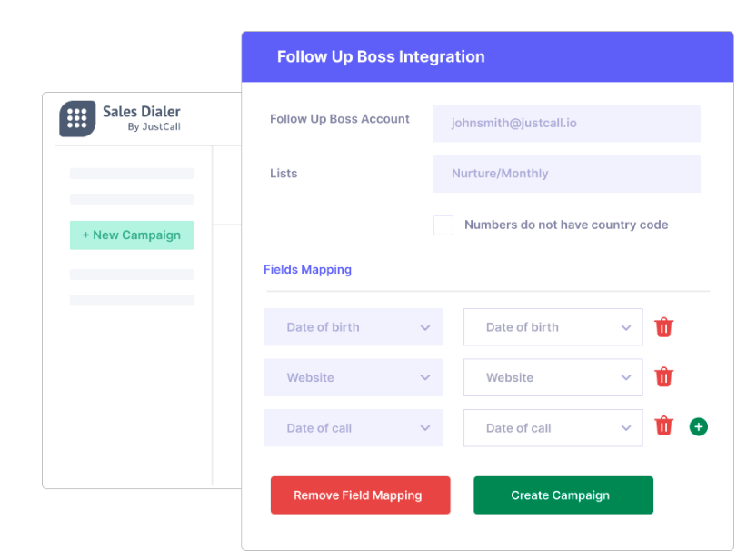Click the Lists field showing Nurture/Monthly
Screen dimensions: 747x560
[566, 174]
